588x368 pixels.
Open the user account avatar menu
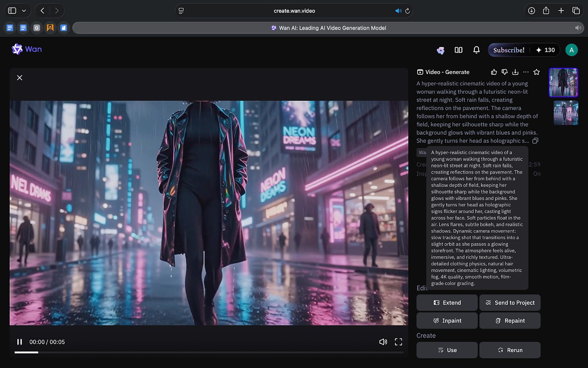tap(571, 50)
